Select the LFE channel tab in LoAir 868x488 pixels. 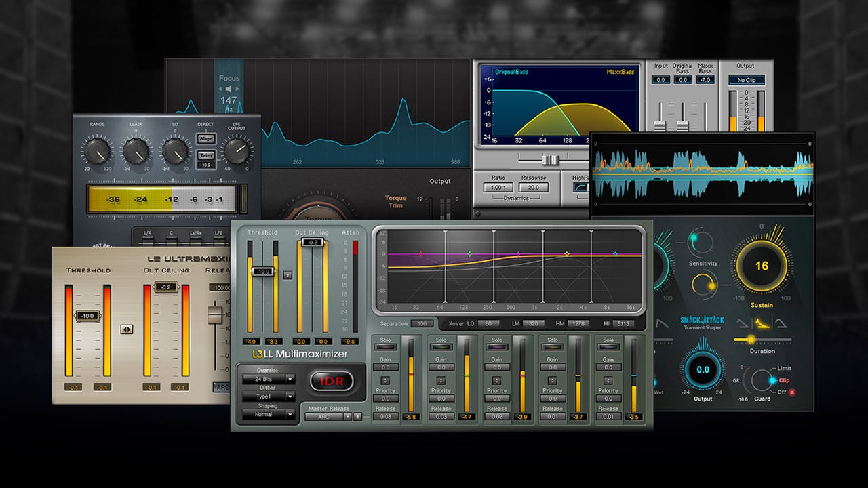click(218, 233)
